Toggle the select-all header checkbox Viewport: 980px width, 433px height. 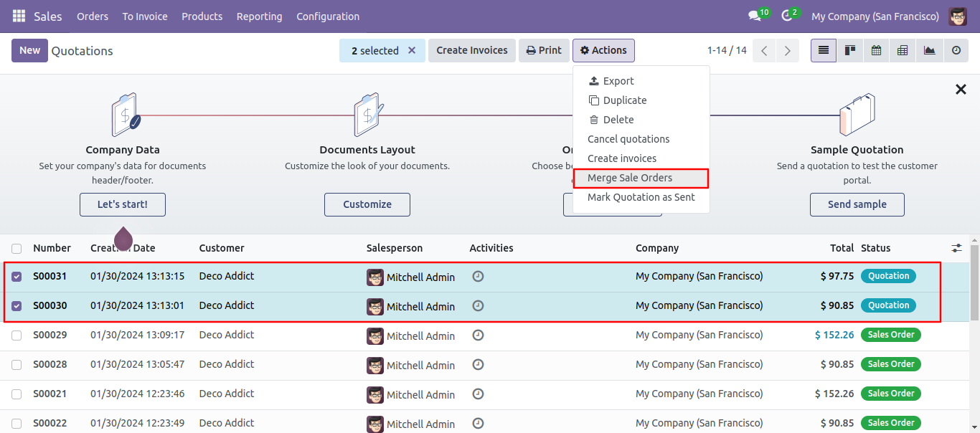[17, 249]
